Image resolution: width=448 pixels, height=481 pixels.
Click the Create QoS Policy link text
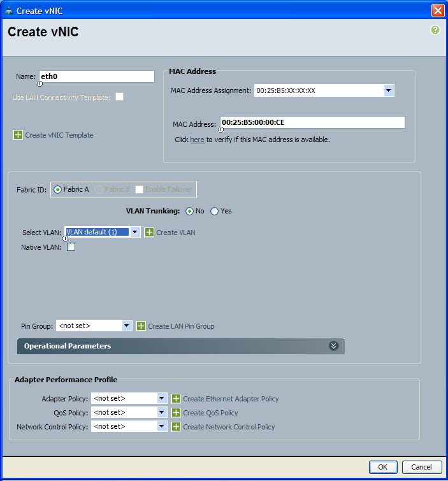[210, 413]
